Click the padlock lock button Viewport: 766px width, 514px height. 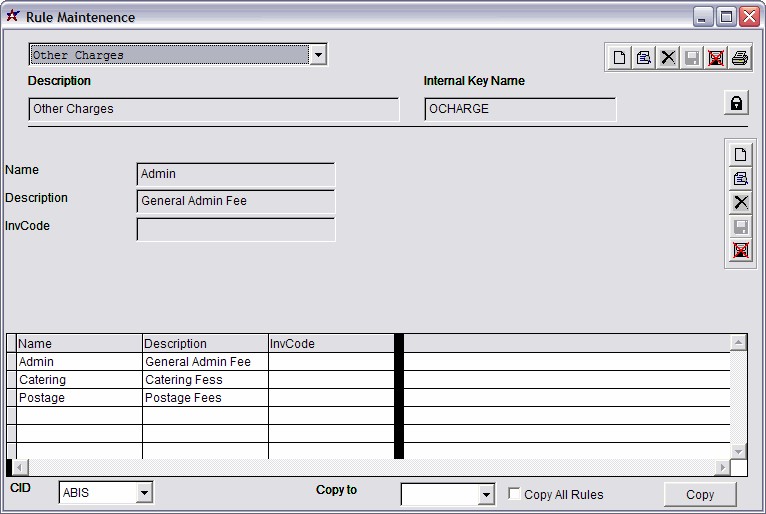tap(736, 103)
